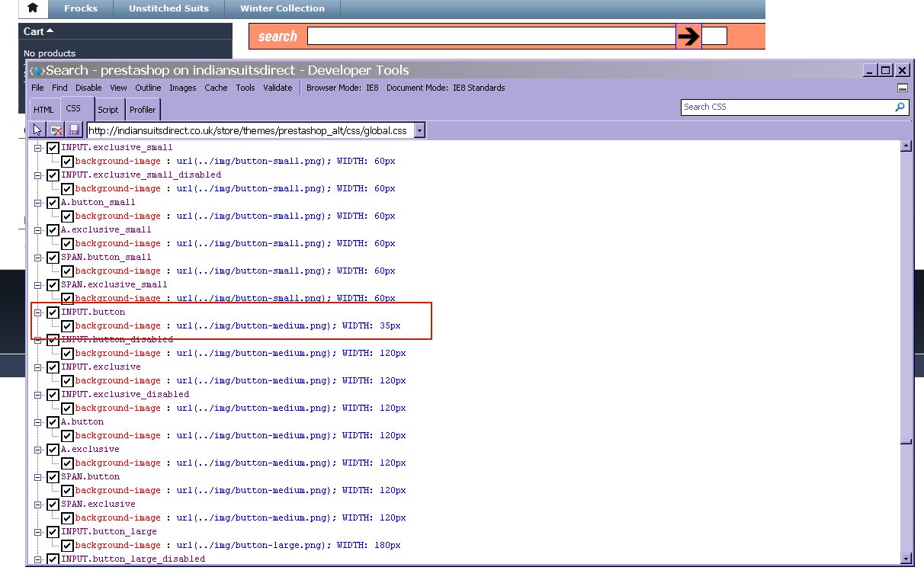Switch to the HTML tab
Viewport: 924px width, 580px height.
(x=43, y=110)
